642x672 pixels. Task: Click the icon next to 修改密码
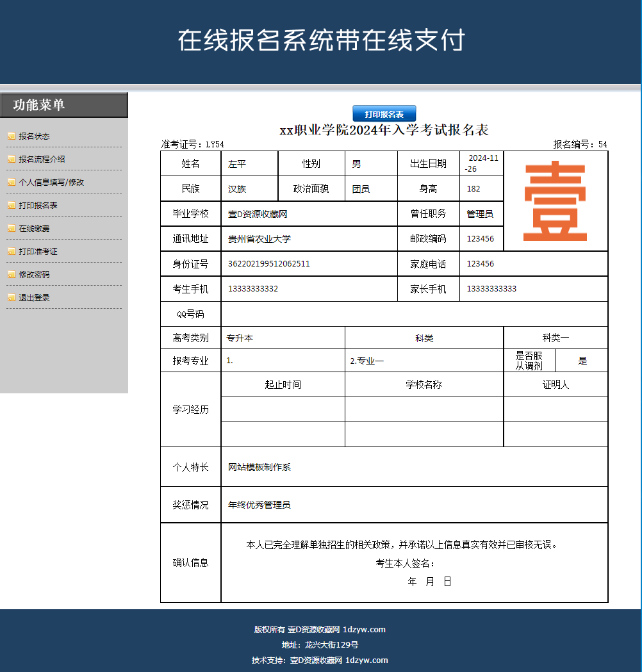click(12, 274)
